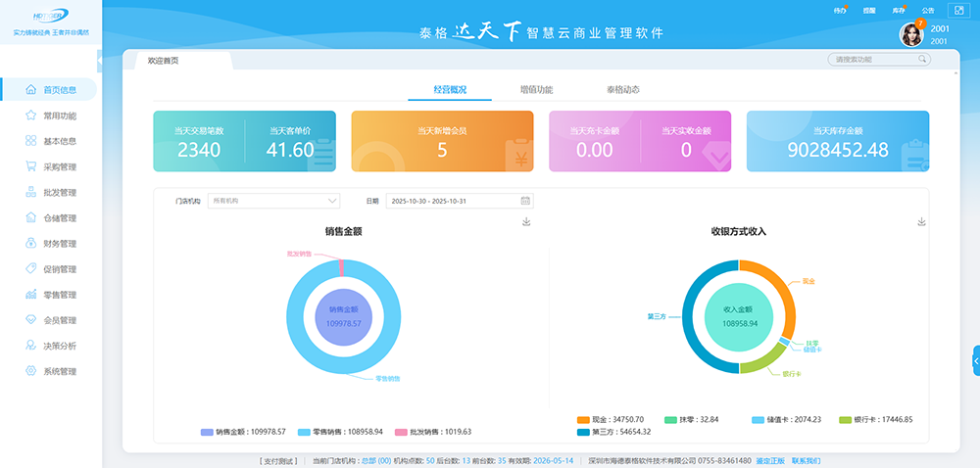
Task: Click the search magnifier icon
Action: [x=922, y=60]
